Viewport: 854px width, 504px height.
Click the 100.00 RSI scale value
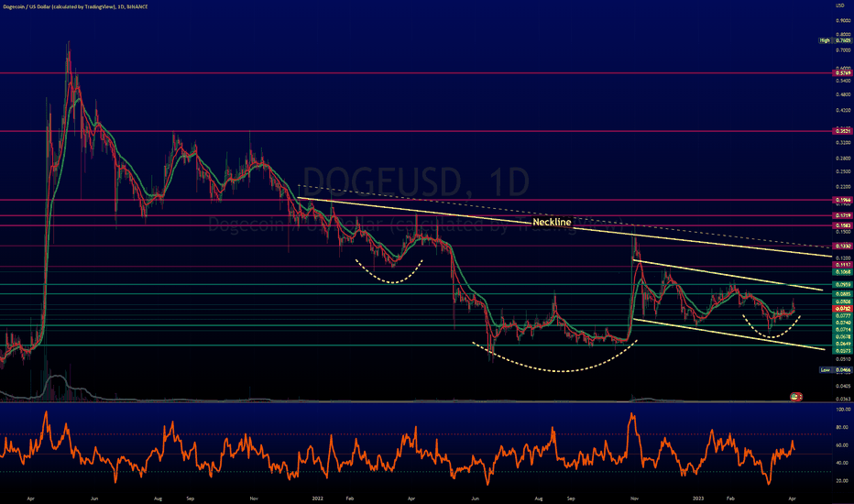[x=843, y=410]
